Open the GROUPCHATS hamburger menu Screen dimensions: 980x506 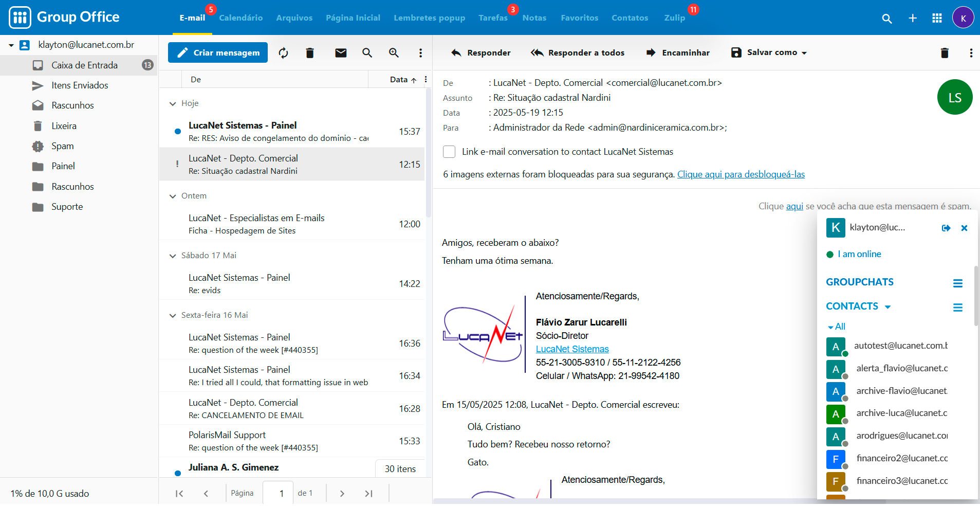pos(957,283)
